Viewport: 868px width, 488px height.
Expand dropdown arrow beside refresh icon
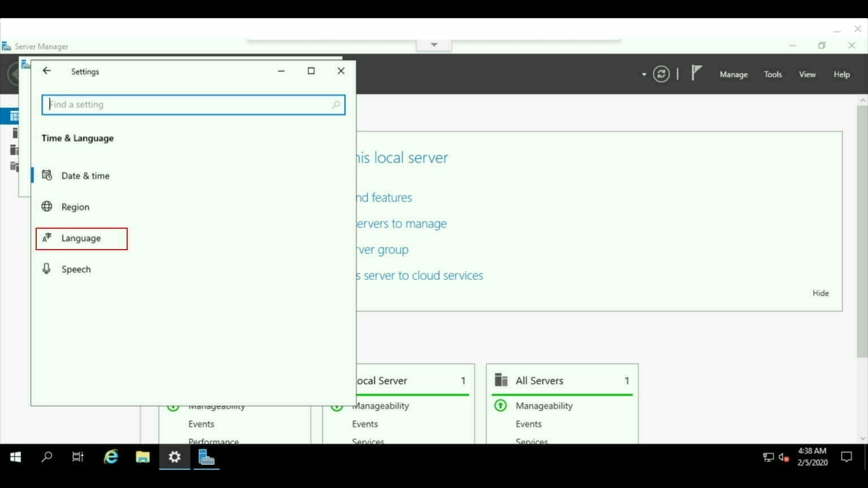(644, 75)
